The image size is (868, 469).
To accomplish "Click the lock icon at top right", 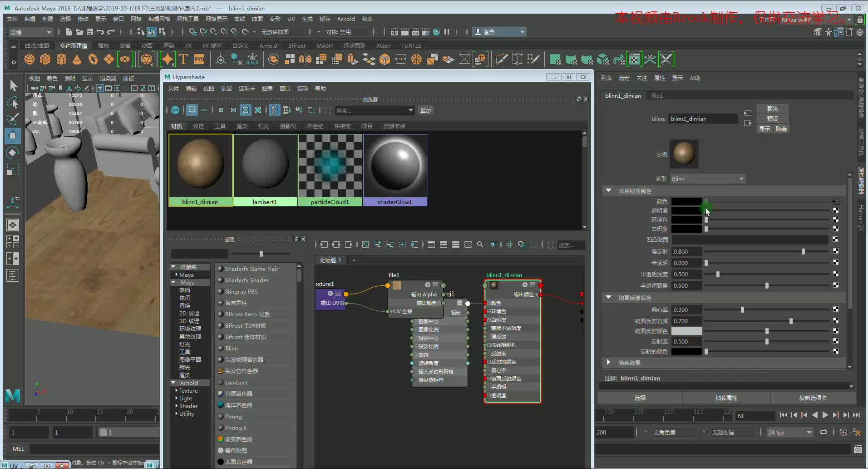I will coord(859,20).
